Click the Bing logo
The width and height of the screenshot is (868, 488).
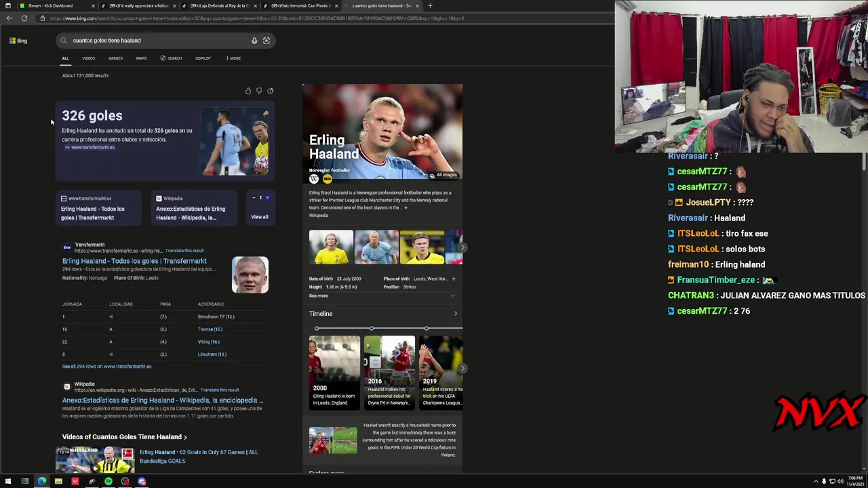coord(18,41)
